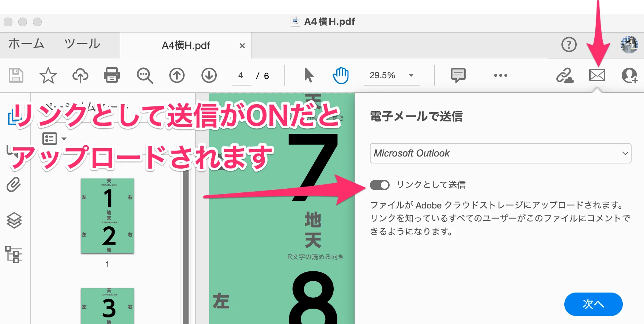Select the A4横H.pdf document tab
The width and height of the screenshot is (644, 324).
(x=186, y=45)
